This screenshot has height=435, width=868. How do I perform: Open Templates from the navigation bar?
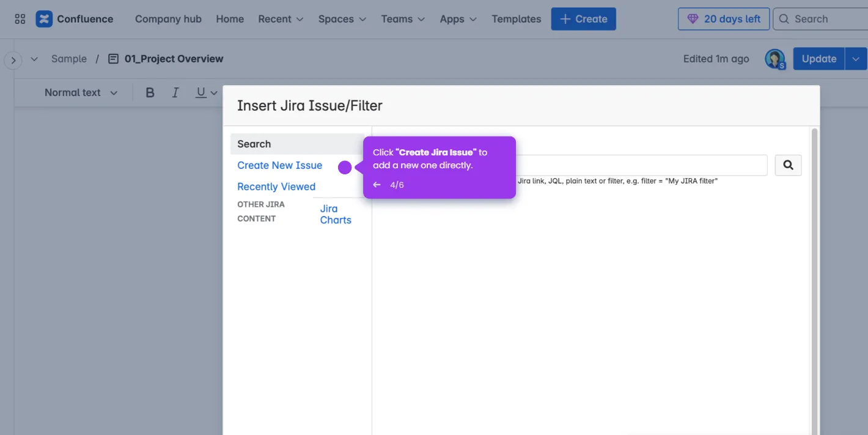point(517,19)
